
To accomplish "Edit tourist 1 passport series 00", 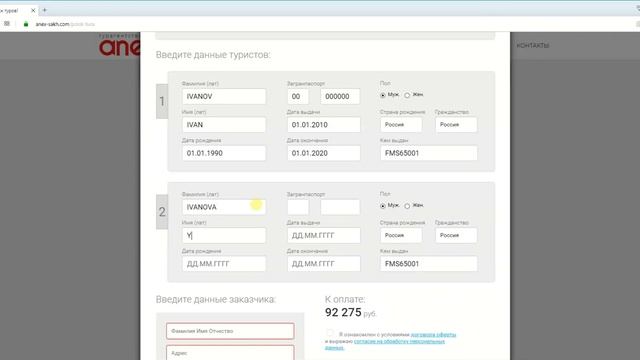I will click(298, 96).
